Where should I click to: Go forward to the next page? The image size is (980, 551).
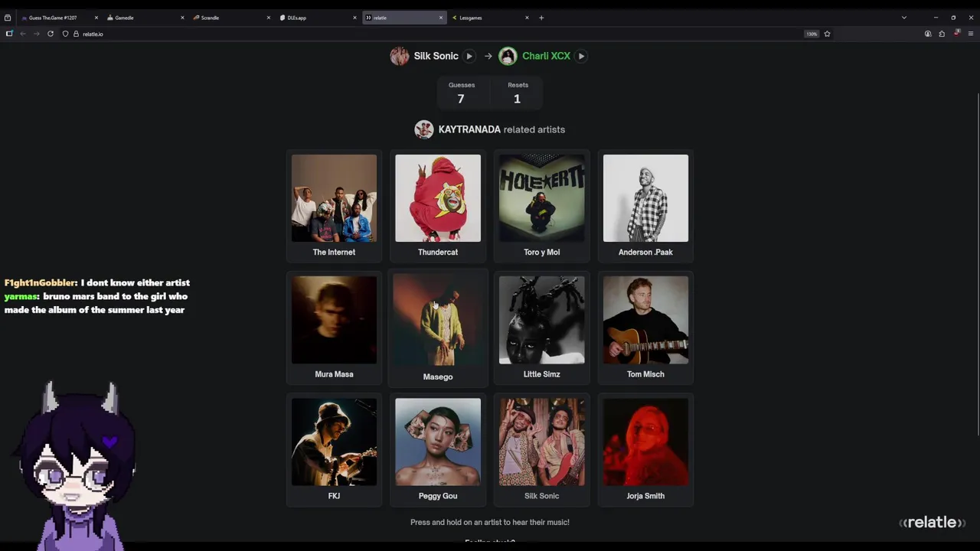[x=36, y=34]
